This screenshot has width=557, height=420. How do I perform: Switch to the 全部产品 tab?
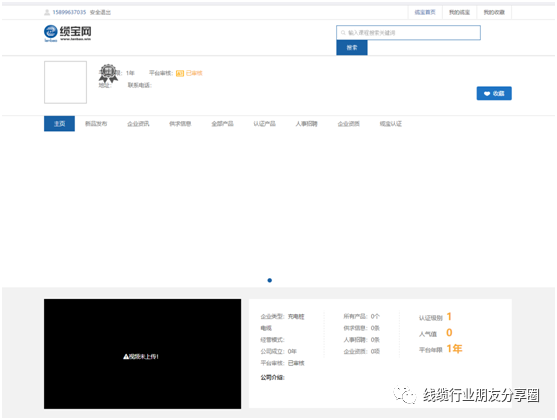pyautogui.click(x=222, y=124)
